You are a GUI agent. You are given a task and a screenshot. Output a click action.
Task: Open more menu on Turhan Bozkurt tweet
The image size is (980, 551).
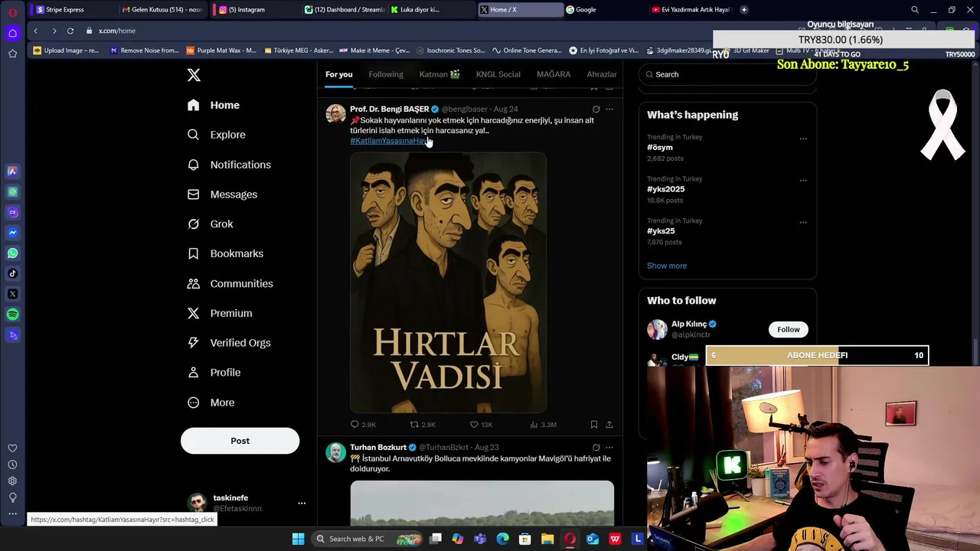pos(609,447)
